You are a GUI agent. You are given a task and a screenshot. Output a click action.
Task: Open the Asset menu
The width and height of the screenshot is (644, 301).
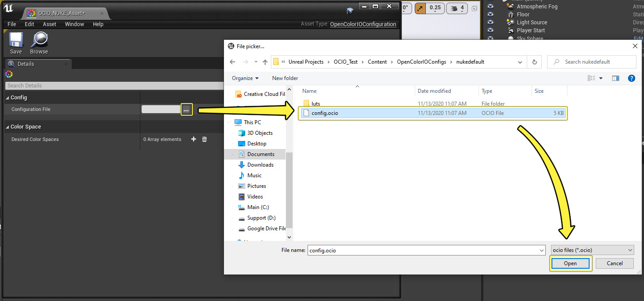[x=50, y=24]
